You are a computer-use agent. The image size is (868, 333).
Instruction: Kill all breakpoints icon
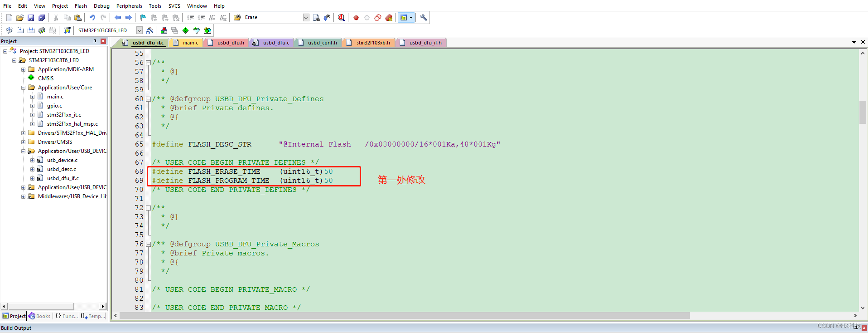[x=389, y=18]
